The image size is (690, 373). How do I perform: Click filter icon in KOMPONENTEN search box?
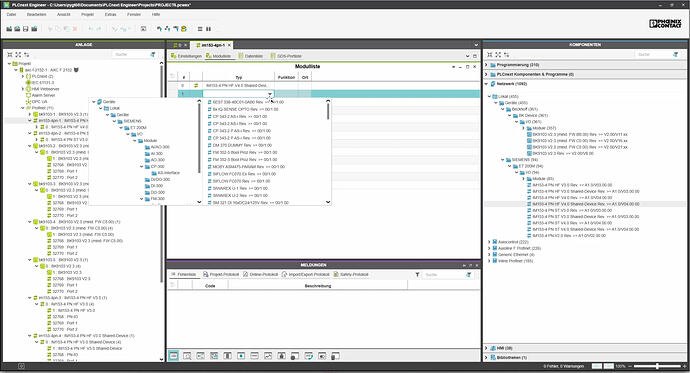point(675,55)
